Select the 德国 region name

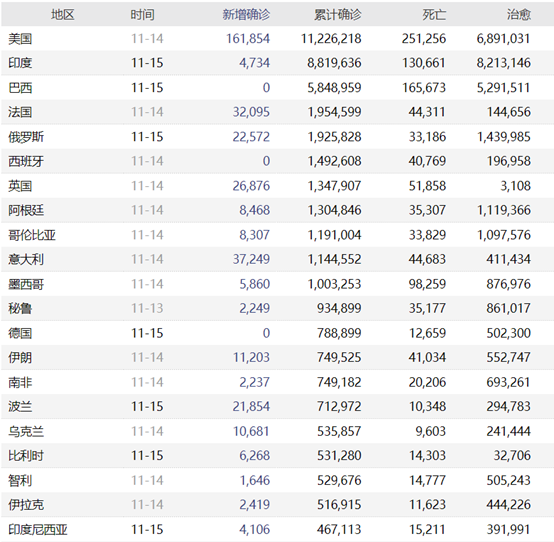20,333
